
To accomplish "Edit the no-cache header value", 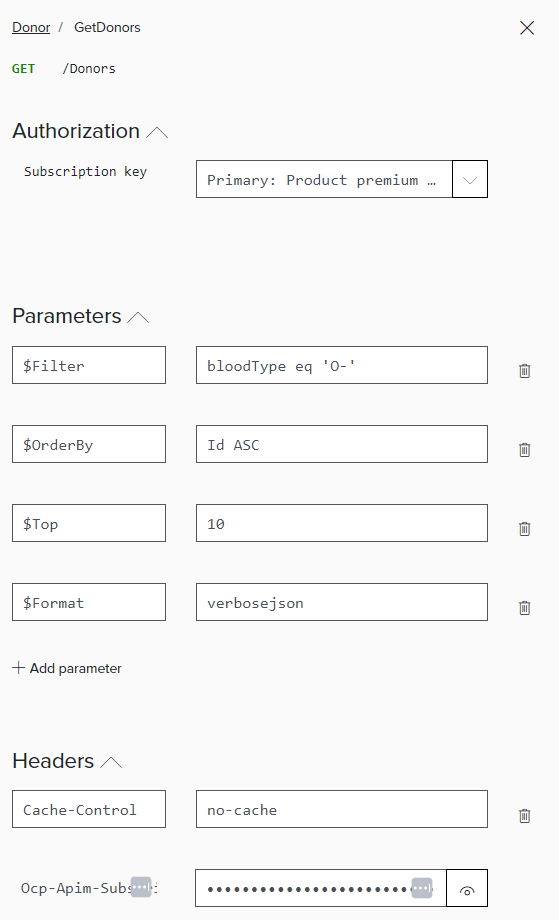I will coord(341,809).
